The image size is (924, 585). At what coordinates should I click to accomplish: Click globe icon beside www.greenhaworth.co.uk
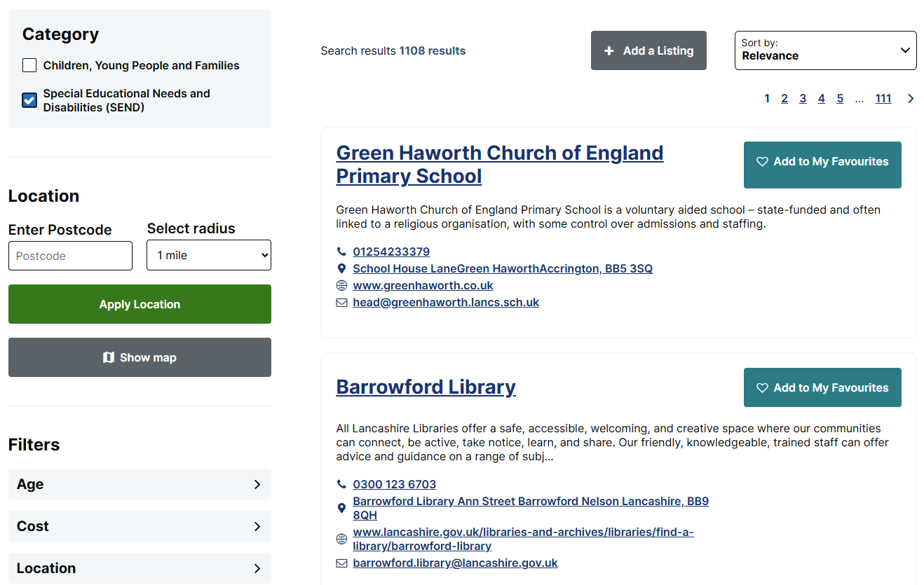pos(341,286)
